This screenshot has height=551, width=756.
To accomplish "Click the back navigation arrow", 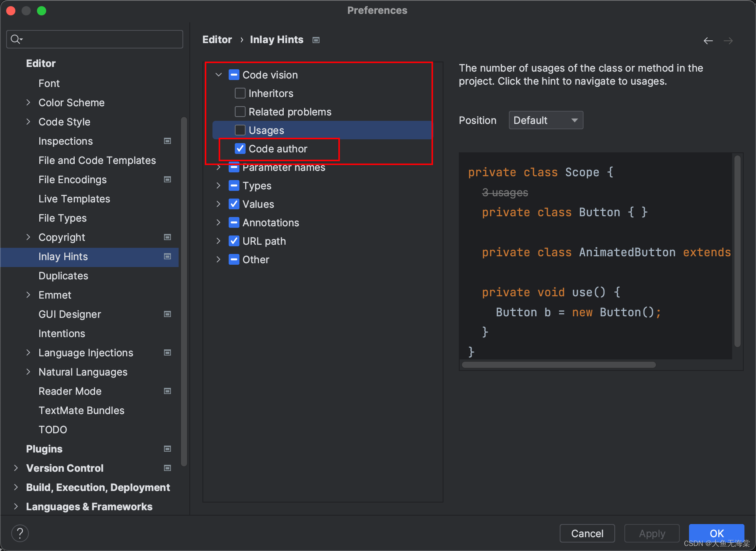I will 708,40.
